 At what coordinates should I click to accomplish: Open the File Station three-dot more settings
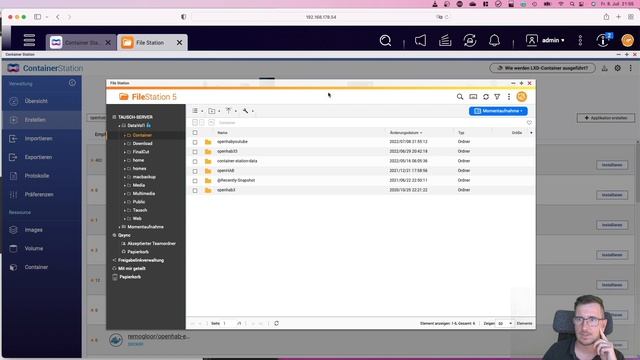pyautogui.click(x=509, y=97)
